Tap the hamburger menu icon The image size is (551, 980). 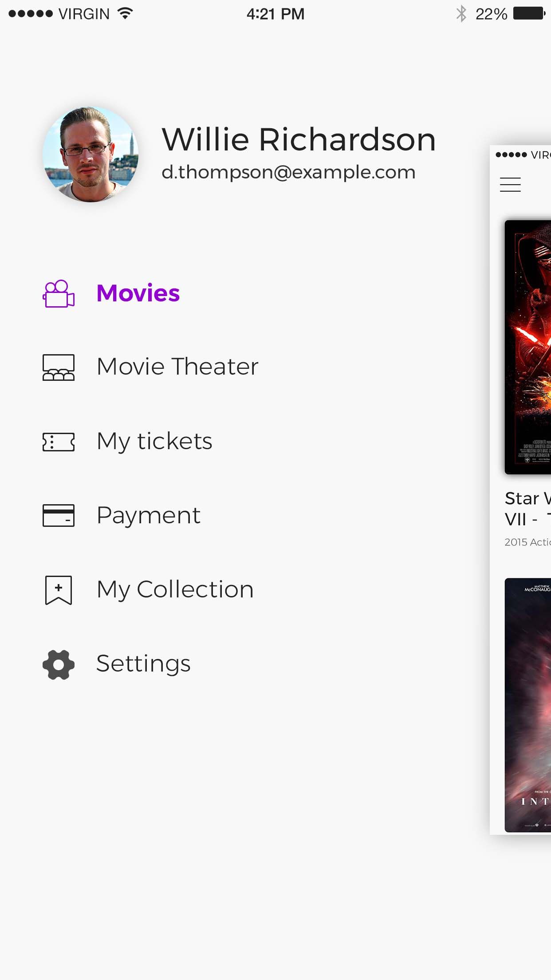[510, 185]
